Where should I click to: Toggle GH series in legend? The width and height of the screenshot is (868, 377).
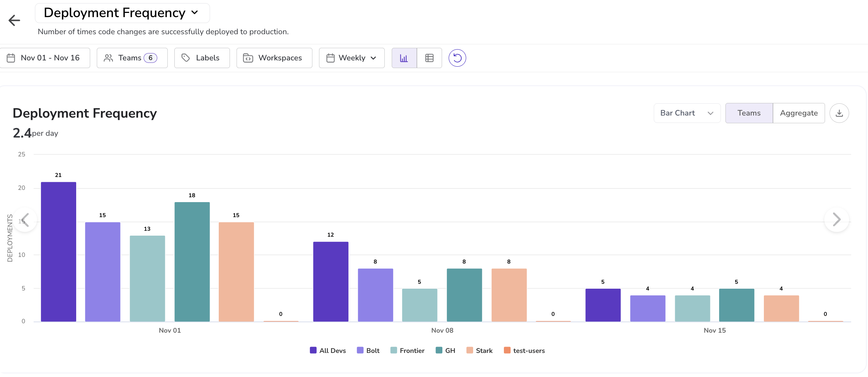coord(446,350)
